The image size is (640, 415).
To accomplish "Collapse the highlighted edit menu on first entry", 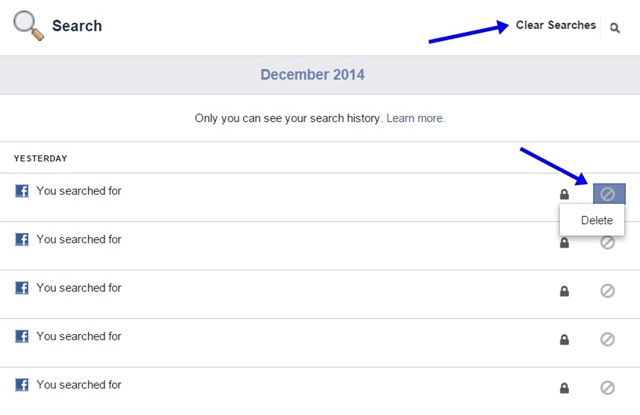I will pyautogui.click(x=608, y=194).
